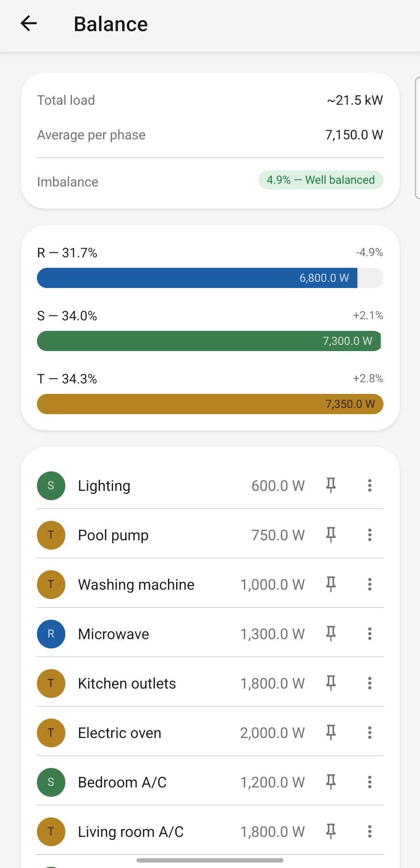Image resolution: width=420 pixels, height=868 pixels.
Task: Pin the Electric oven circuit
Action: pos(331,733)
